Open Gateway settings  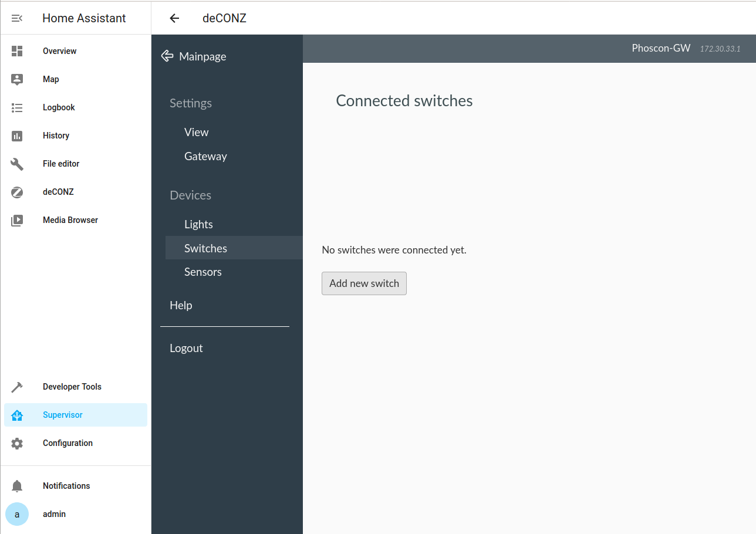[205, 156]
